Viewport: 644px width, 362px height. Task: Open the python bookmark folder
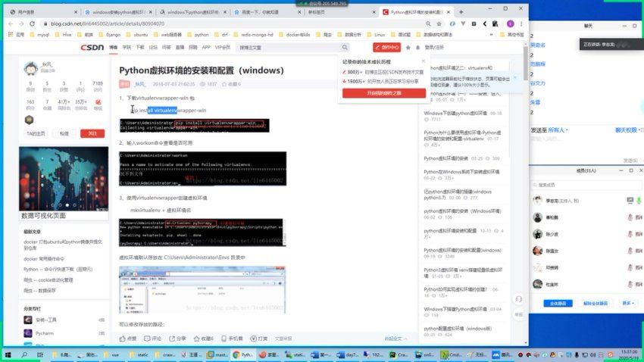click(198, 35)
